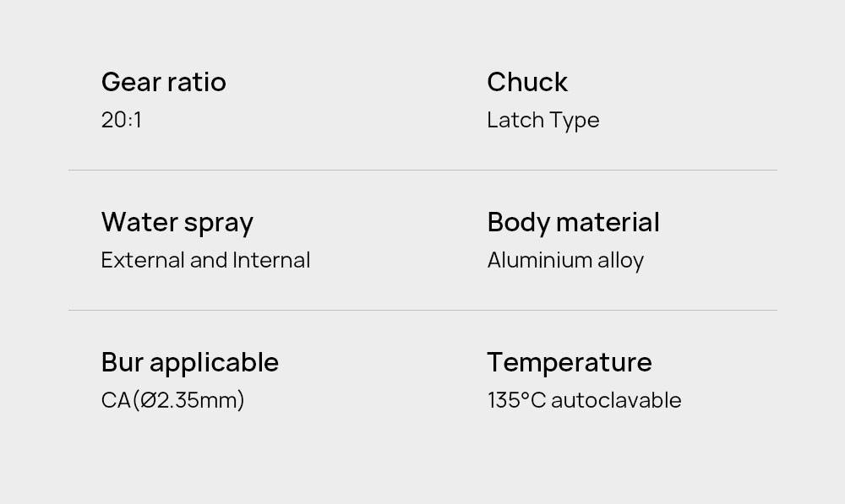This screenshot has width=845, height=504.
Task: Select the word alloy
Action: [621, 260]
